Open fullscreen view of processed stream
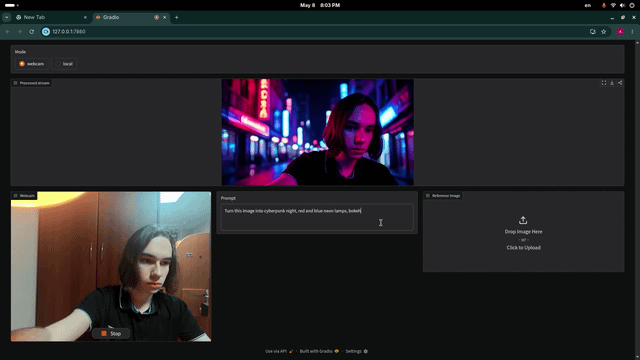This screenshot has height=360, width=640. click(x=604, y=83)
